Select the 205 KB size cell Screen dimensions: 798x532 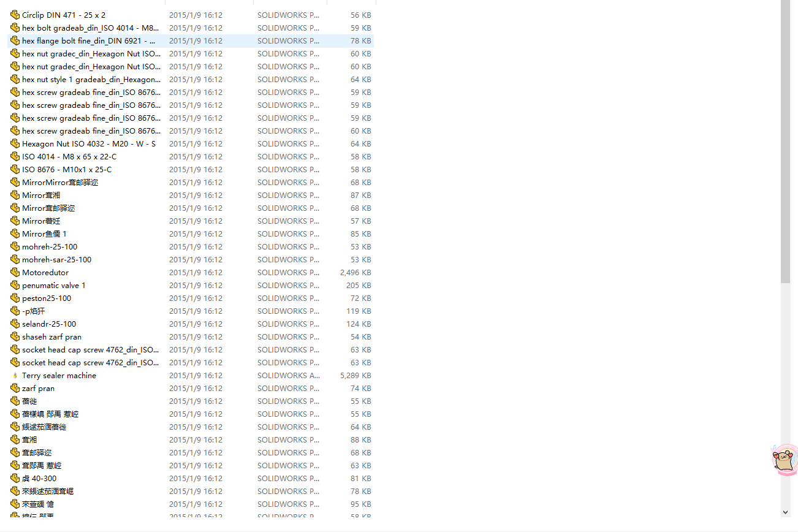(359, 285)
